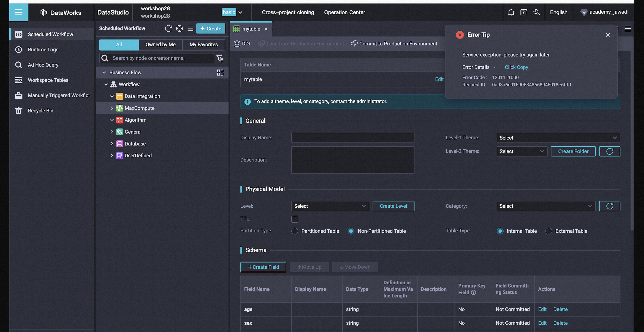644x332 pixels.
Task: Open Recycle Bin in sidebar
Action: tap(40, 111)
